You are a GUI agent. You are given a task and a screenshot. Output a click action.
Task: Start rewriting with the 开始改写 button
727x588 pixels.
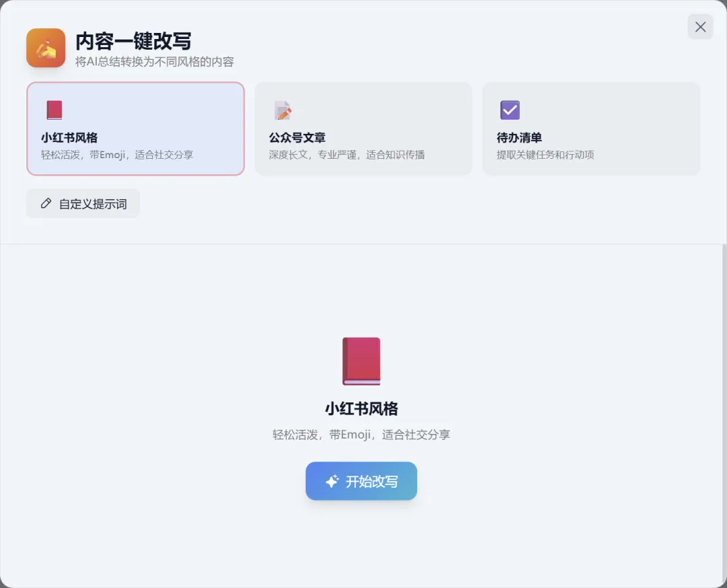[x=361, y=481]
